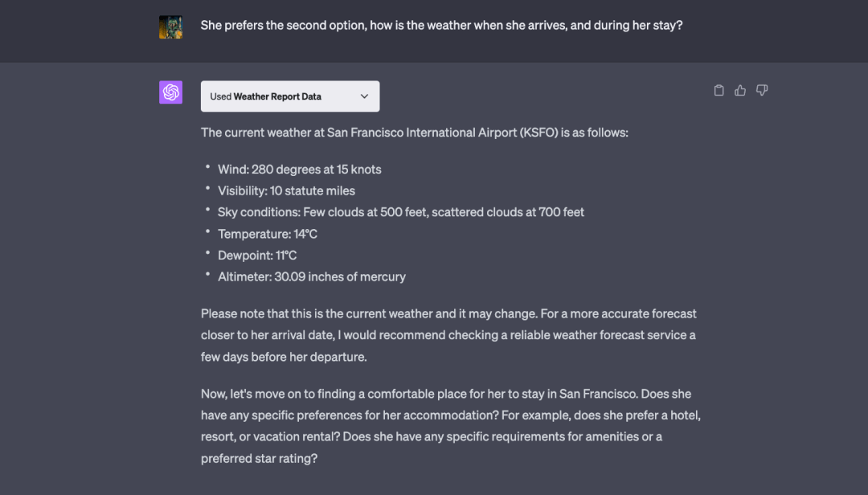This screenshot has height=495, width=868.
Task: Click the Sky conditions bullet line
Action: [x=400, y=212]
